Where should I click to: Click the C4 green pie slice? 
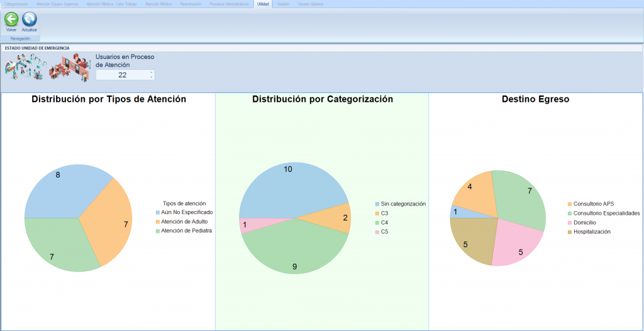tap(296, 248)
